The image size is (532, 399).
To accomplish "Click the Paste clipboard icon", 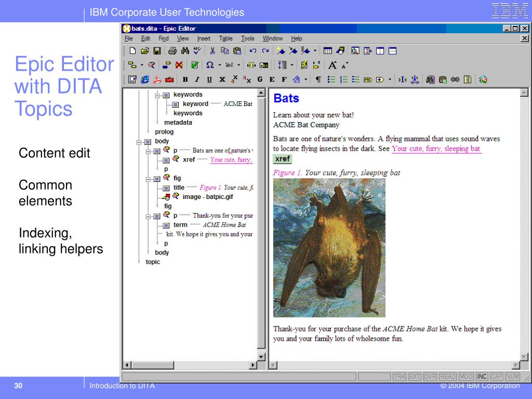I will coord(237,51).
